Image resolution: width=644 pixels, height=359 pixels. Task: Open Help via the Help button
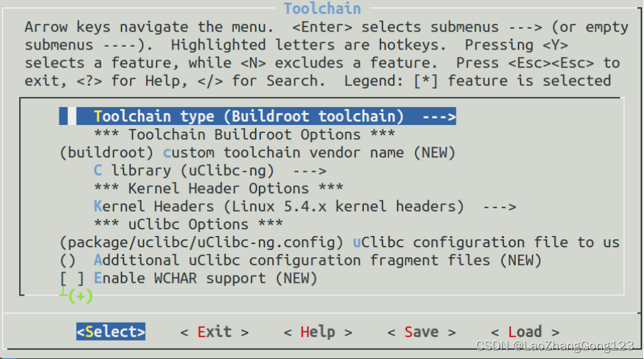tap(318, 332)
